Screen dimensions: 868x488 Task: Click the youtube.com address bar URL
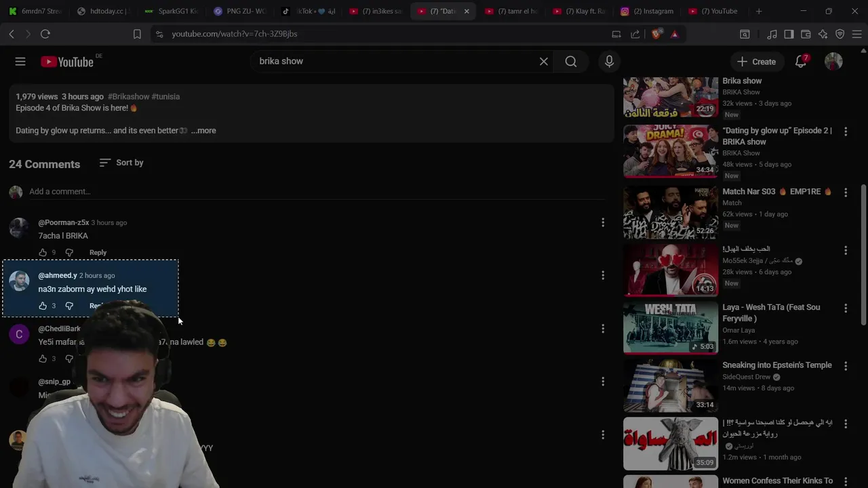tap(234, 34)
